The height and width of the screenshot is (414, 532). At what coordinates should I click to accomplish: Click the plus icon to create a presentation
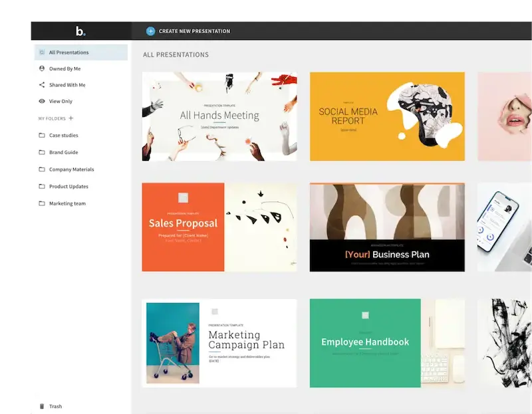tap(150, 31)
